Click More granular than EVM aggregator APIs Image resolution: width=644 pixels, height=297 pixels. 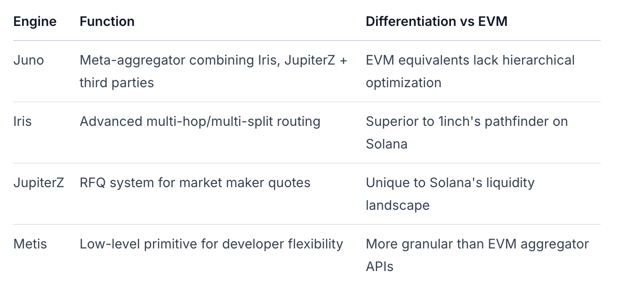[477, 244]
